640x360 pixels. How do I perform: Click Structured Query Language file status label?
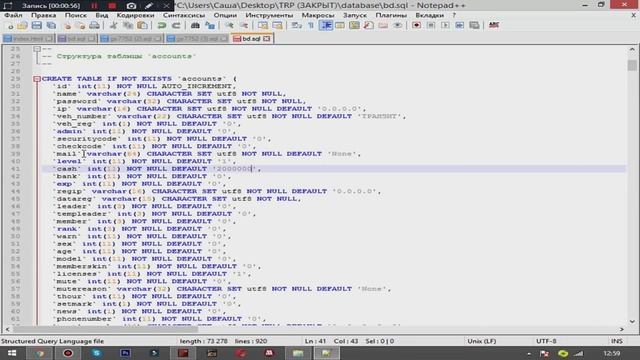tap(52, 341)
